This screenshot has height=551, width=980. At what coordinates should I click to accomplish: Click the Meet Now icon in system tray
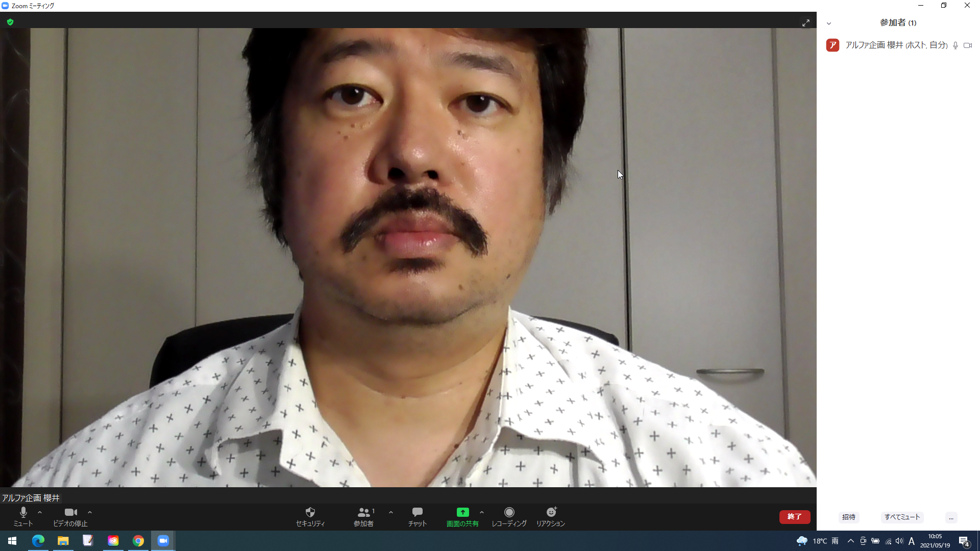[863, 541]
